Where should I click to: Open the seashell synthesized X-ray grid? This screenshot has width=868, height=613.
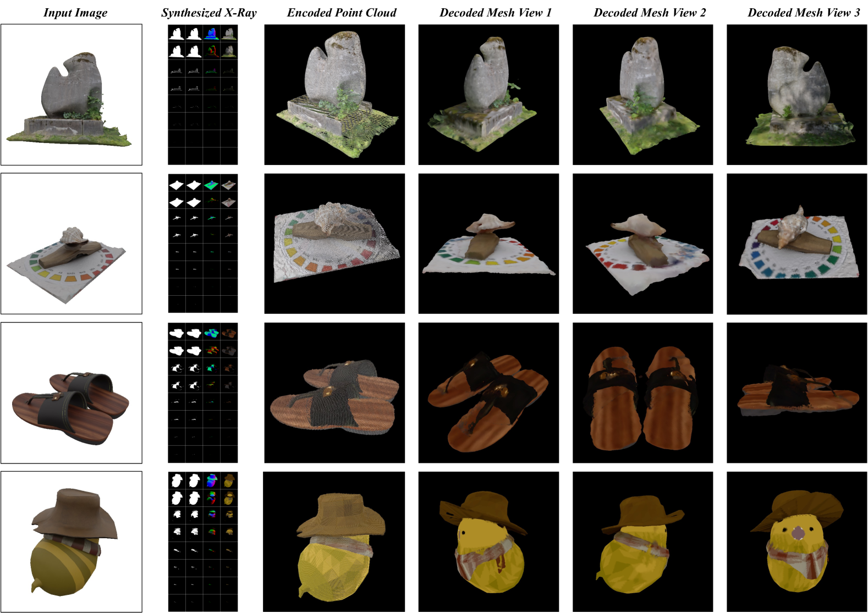coord(203,244)
